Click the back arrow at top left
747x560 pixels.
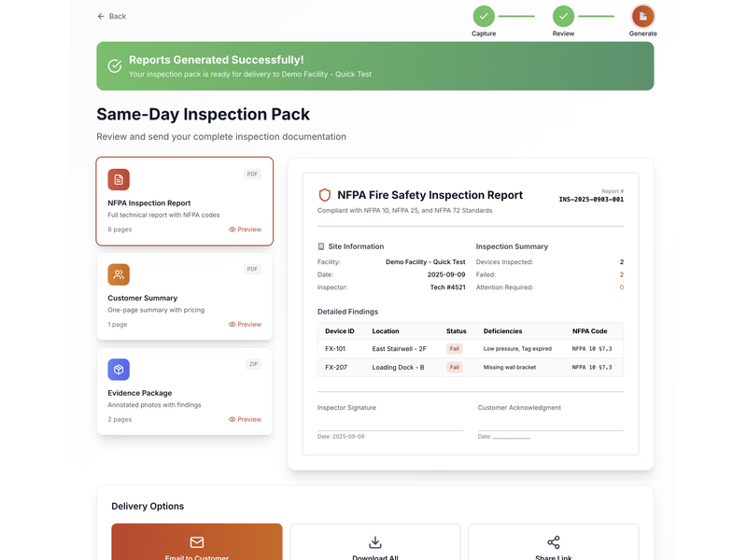pos(100,16)
